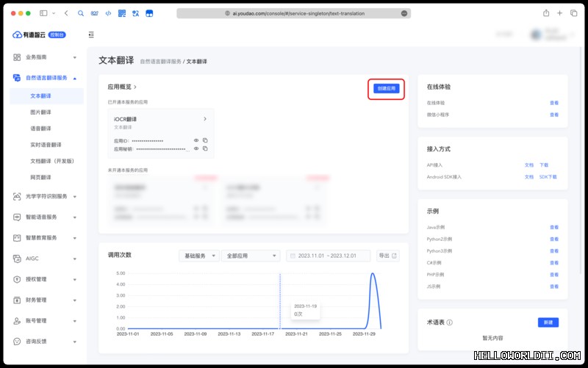Click the 咨询反馈 chat icon
This screenshot has height=368, width=588.
(x=17, y=342)
